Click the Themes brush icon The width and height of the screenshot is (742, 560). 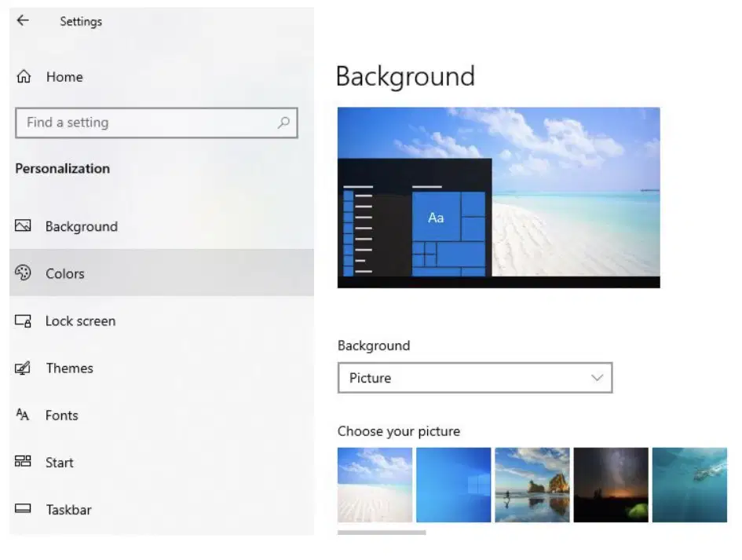[x=23, y=368]
